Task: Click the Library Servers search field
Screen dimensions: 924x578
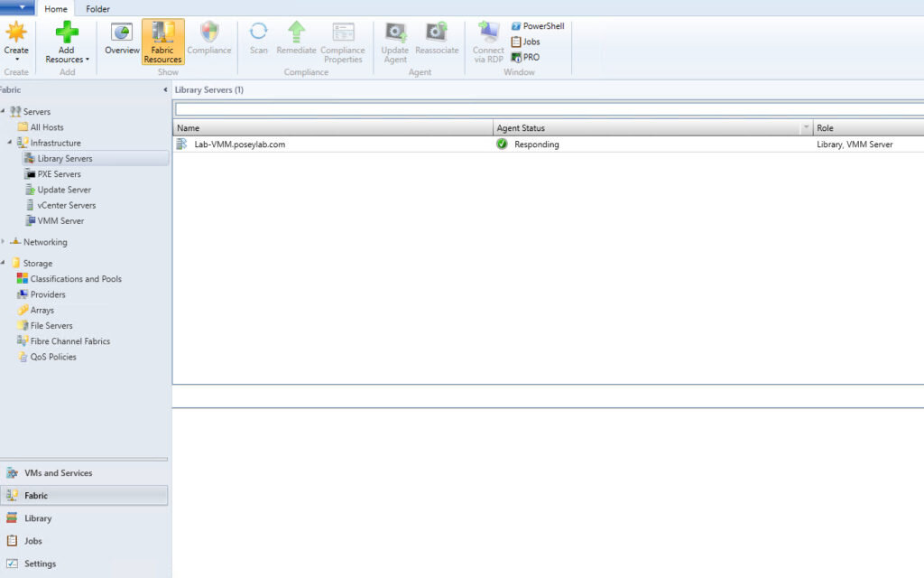Action: click(550, 109)
